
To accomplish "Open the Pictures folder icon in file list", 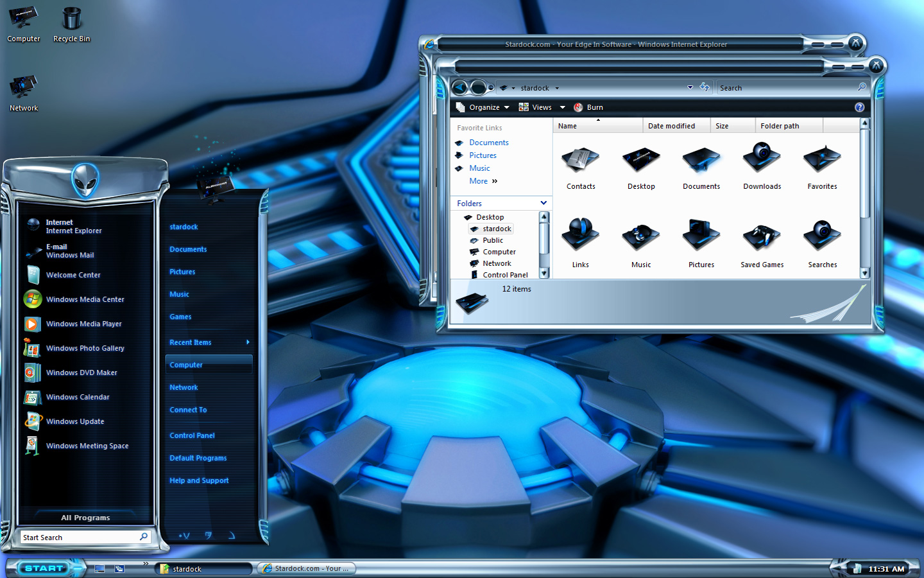I will pos(701,235).
